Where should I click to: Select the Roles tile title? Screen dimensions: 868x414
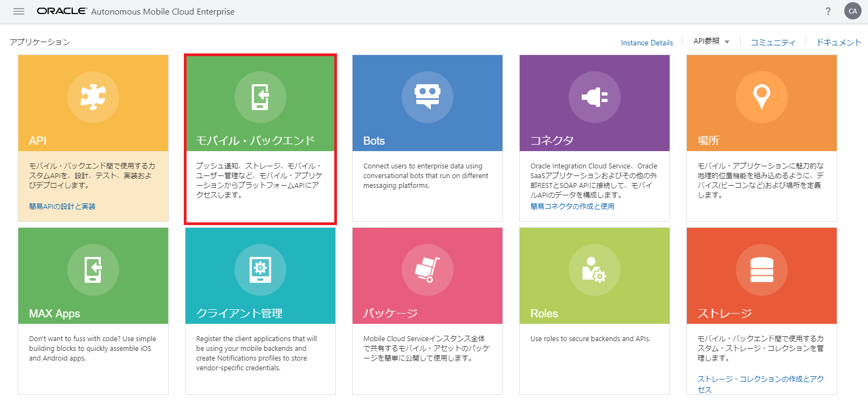tap(544, 314)
